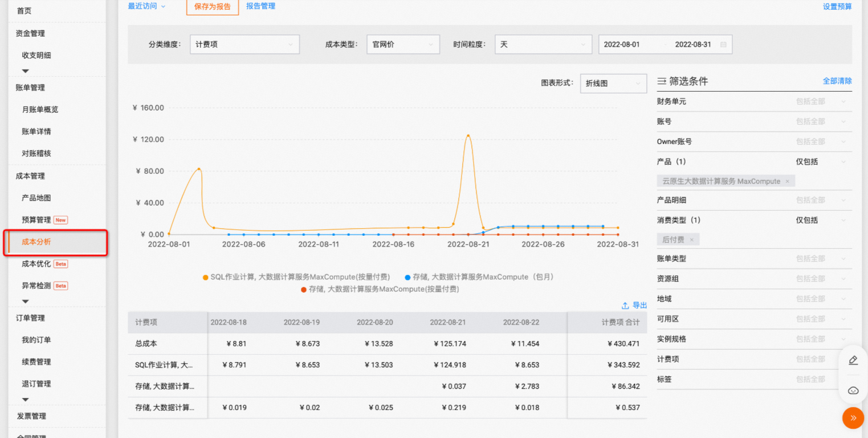Viewport: 868px width, 438px height.
Task: Open the 报告管理 link
Action: 261,6
